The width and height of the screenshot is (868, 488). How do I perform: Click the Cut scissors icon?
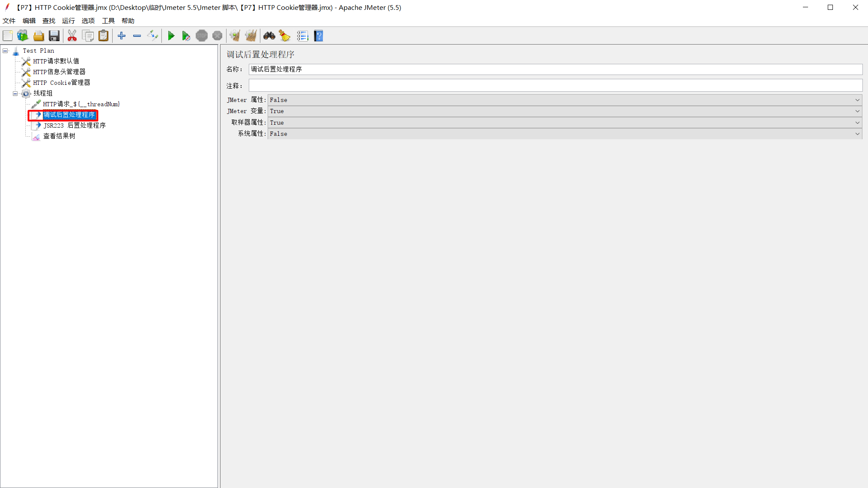click(x=72, y=36)
